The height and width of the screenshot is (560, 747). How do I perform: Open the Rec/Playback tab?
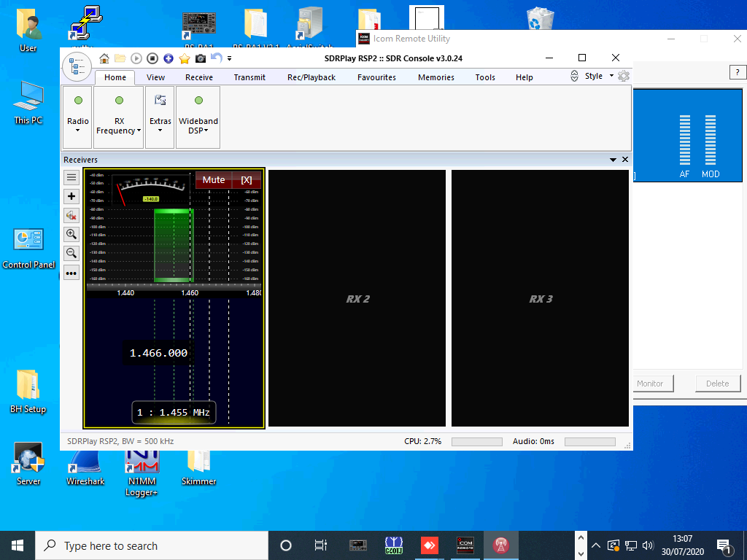click(x=311, y=77)
